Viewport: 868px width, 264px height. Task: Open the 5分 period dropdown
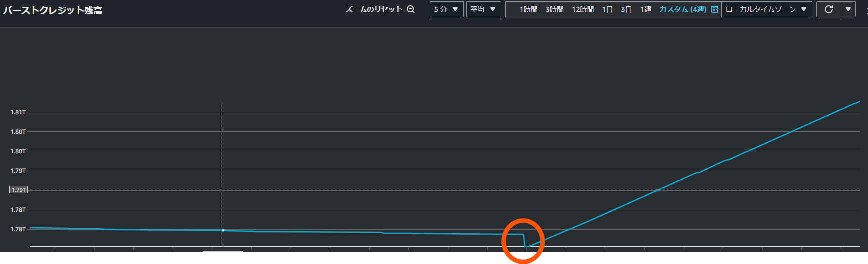coord(447,9)
